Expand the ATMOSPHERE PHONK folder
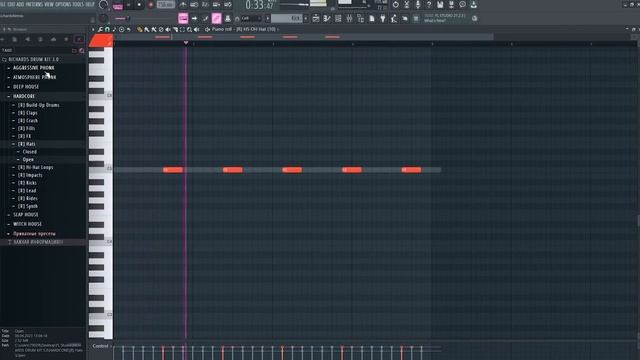The image size is (640, 360). 35,77
